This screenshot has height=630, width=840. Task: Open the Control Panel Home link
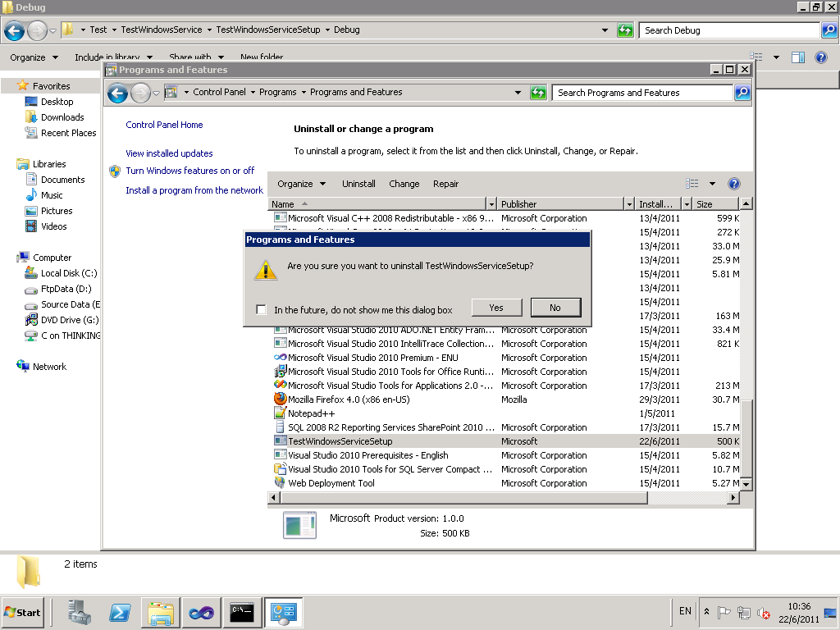coord(164,125)
